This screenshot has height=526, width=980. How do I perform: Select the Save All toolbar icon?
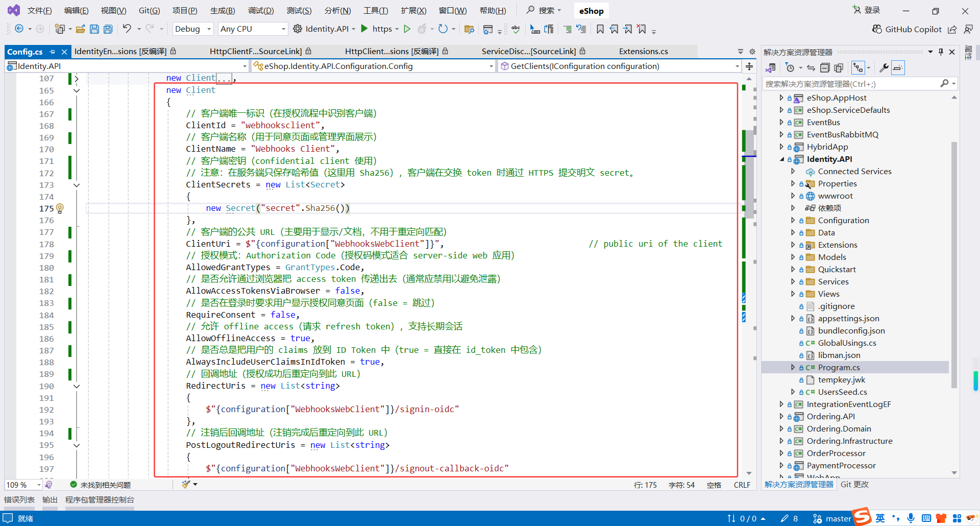click(x=108, y=29)
